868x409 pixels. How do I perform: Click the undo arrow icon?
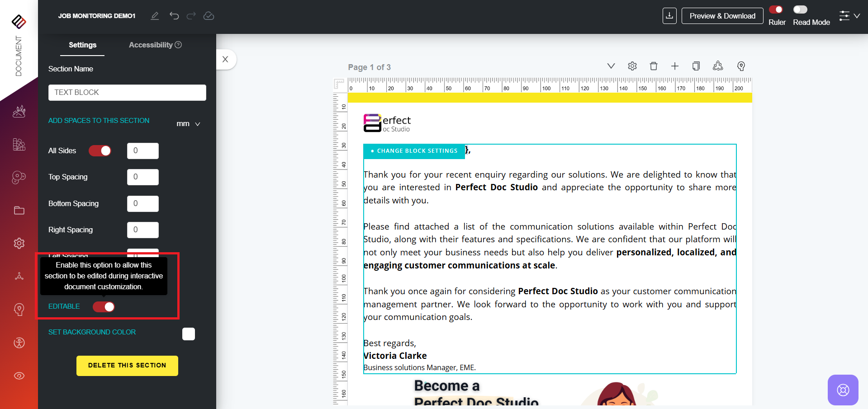[x=174, y=16]
